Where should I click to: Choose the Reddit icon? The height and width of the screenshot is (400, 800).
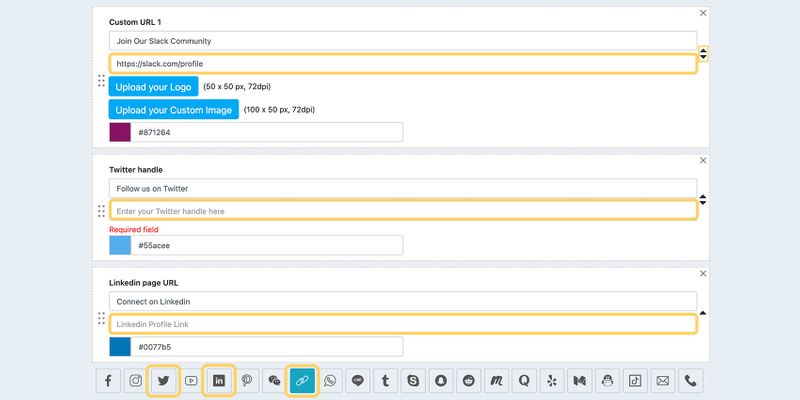point(468,380)
